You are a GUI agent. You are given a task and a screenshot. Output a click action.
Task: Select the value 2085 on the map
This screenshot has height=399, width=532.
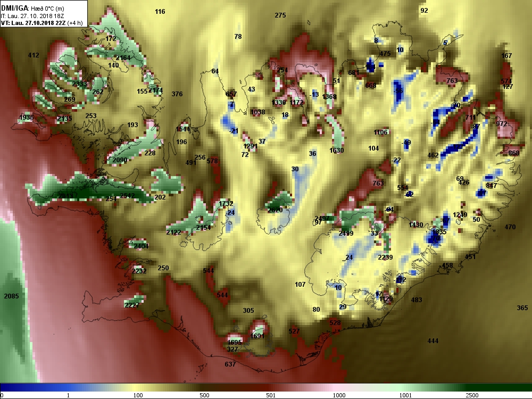[x=11, y=296]
